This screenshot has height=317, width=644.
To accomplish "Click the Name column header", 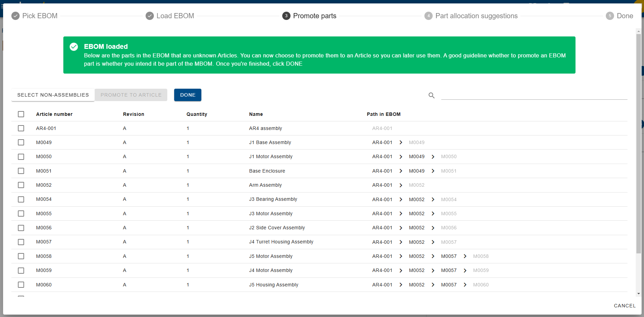I will tap(256, 114).
